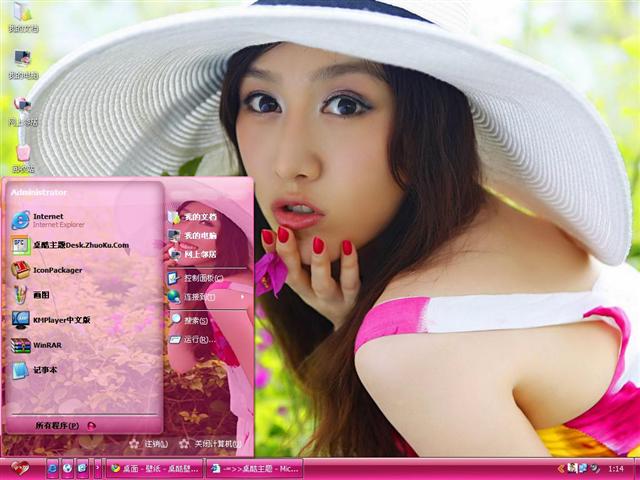
Task: Open 运行(R)... Run dialog
Action: click(x=193, y=339)
